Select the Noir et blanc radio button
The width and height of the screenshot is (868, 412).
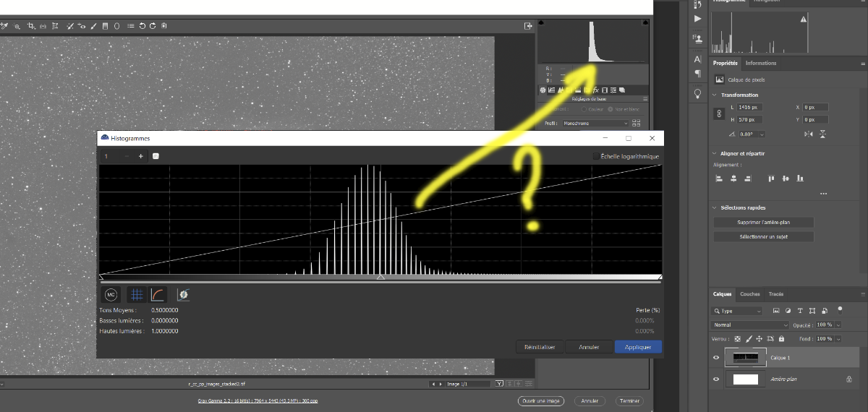pos(610,109)
